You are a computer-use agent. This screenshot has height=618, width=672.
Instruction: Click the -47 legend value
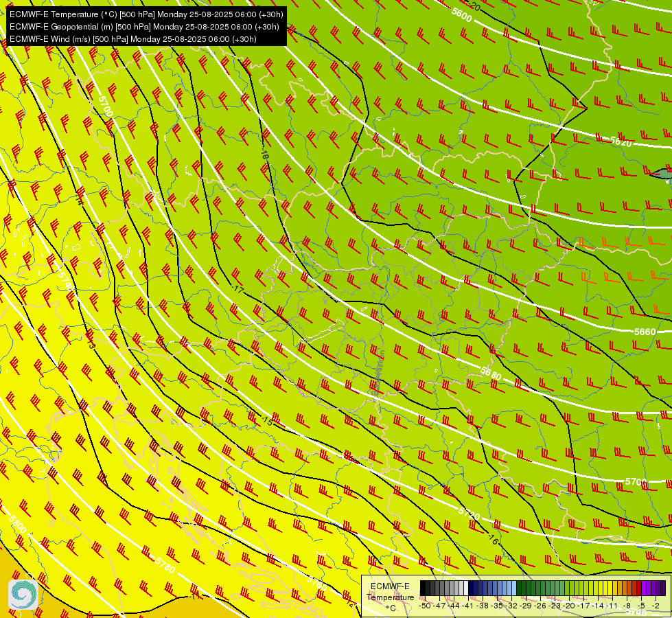click(x=440, y=606)
